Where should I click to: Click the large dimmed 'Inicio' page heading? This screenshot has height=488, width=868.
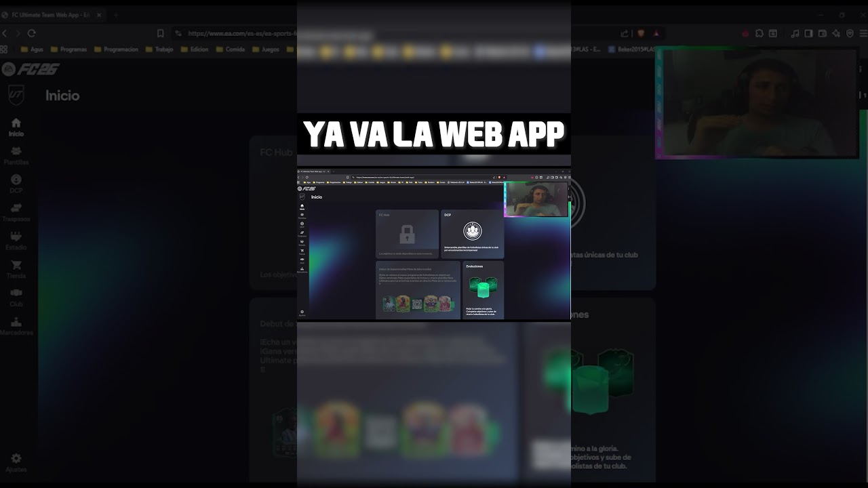(62, 96)
